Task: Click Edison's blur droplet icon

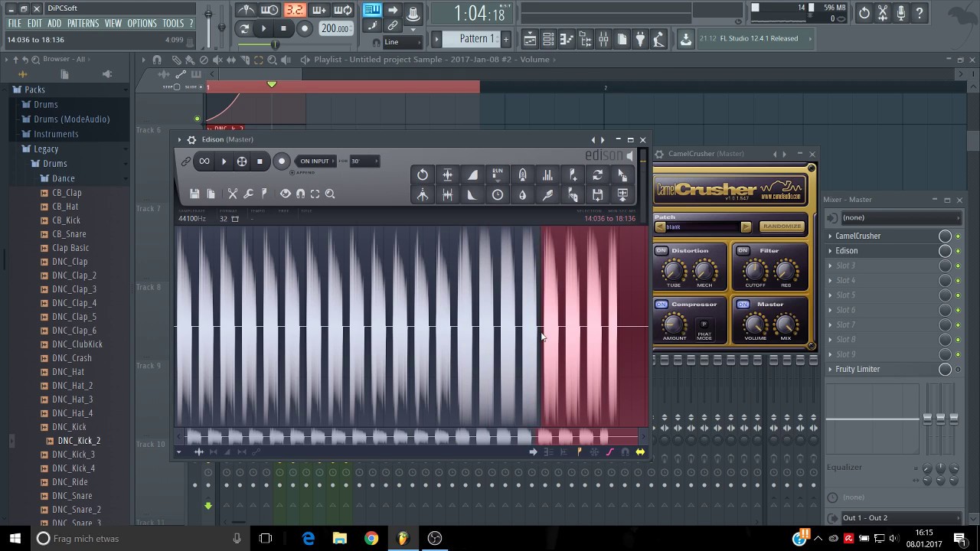Action: (522, 195)
